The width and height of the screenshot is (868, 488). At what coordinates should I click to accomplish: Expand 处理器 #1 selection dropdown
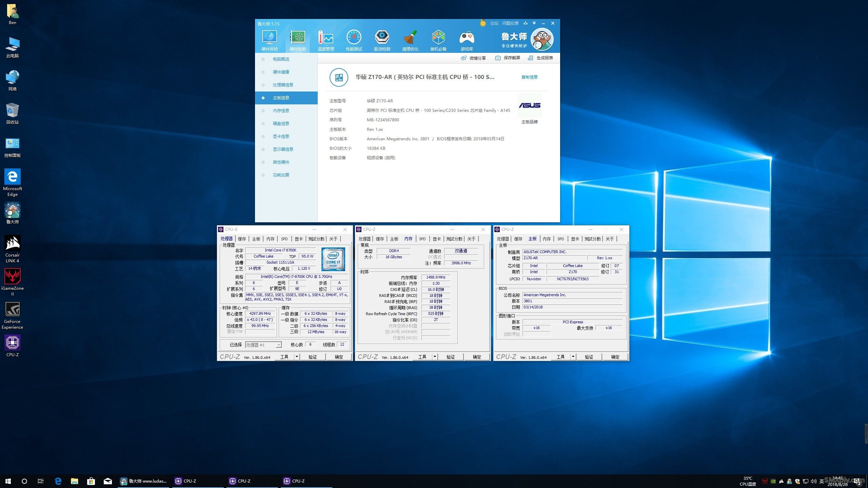(x=279, y=345)
